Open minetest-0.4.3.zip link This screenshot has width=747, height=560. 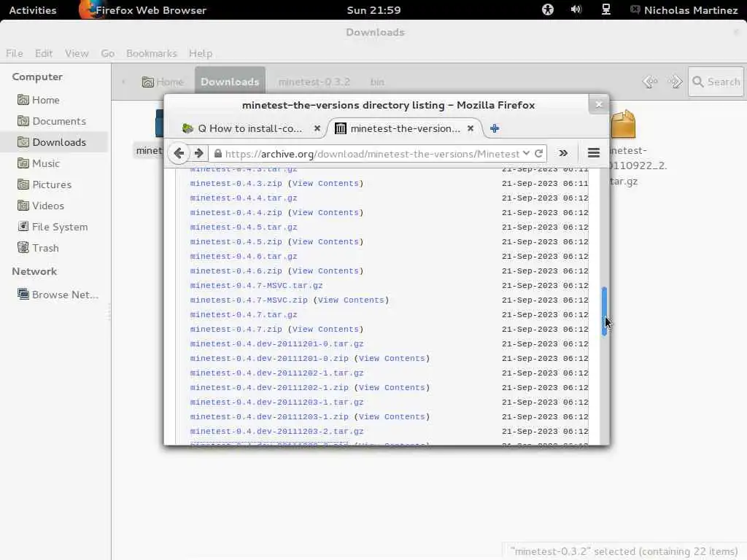pos(236,183)
